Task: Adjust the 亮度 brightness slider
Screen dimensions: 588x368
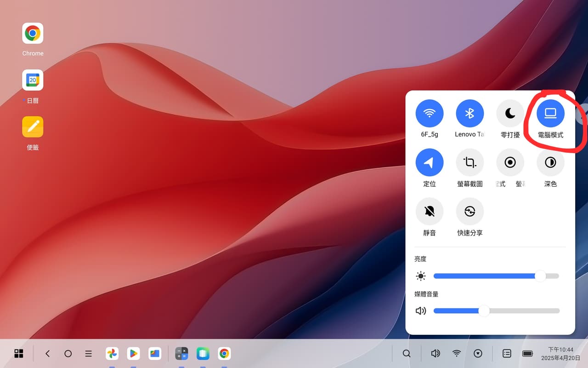Action: click(x=496, y=276)
